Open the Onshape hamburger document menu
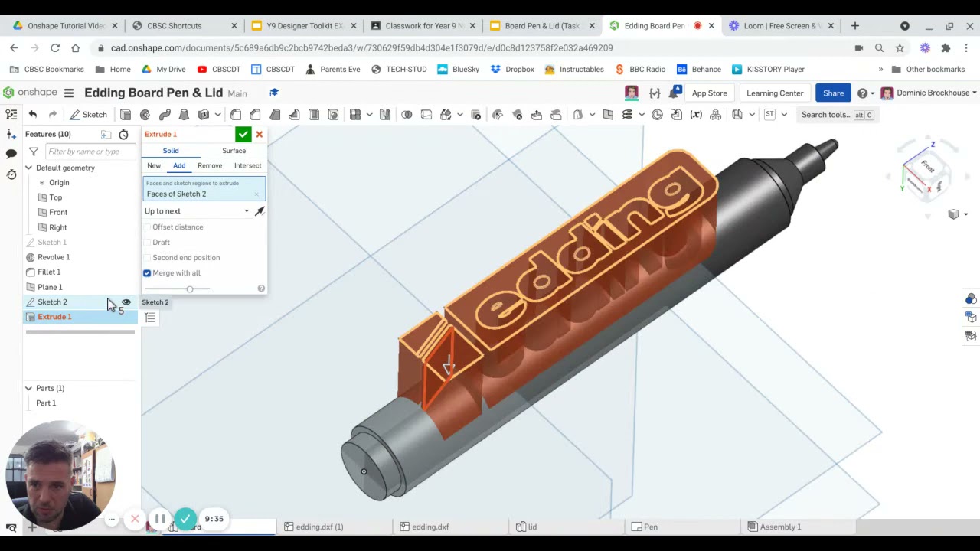The image size is (980, 551). pyautogui.click(x=68, y=93)
